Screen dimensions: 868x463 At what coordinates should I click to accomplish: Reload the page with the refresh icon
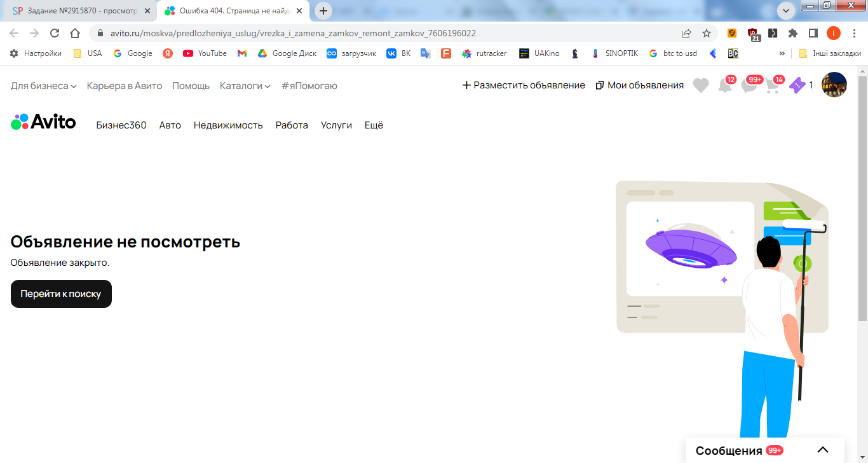pyautogui.click(x=55, y=33)
